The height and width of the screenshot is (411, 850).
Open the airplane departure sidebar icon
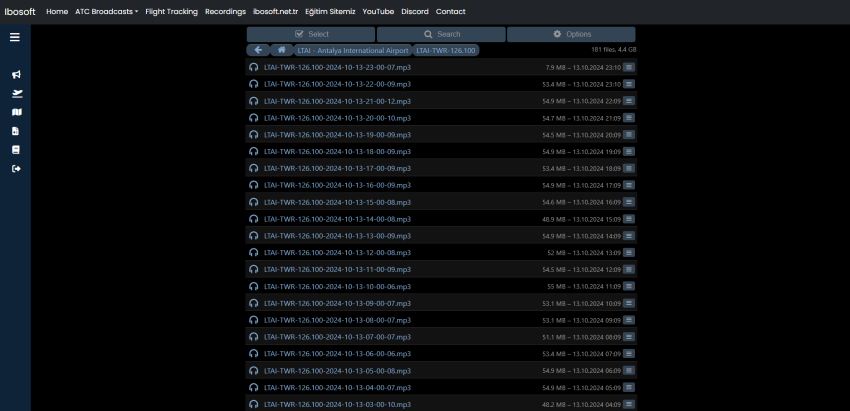point(15,93)
